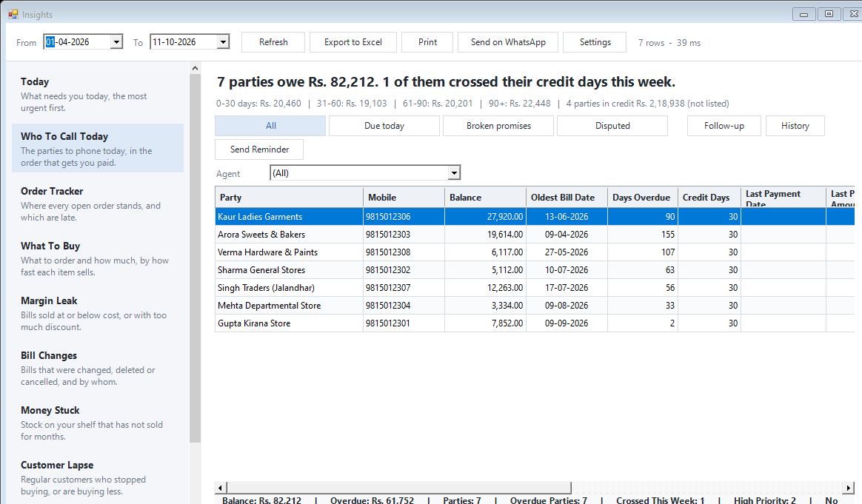Viewport: 862px width, 504px height.
Task: Select Mehta Departmental Store row
Action: (535, 306)
